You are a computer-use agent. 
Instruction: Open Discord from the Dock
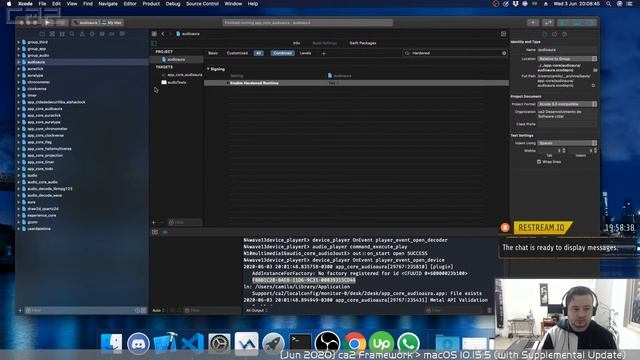pos(138,343)
